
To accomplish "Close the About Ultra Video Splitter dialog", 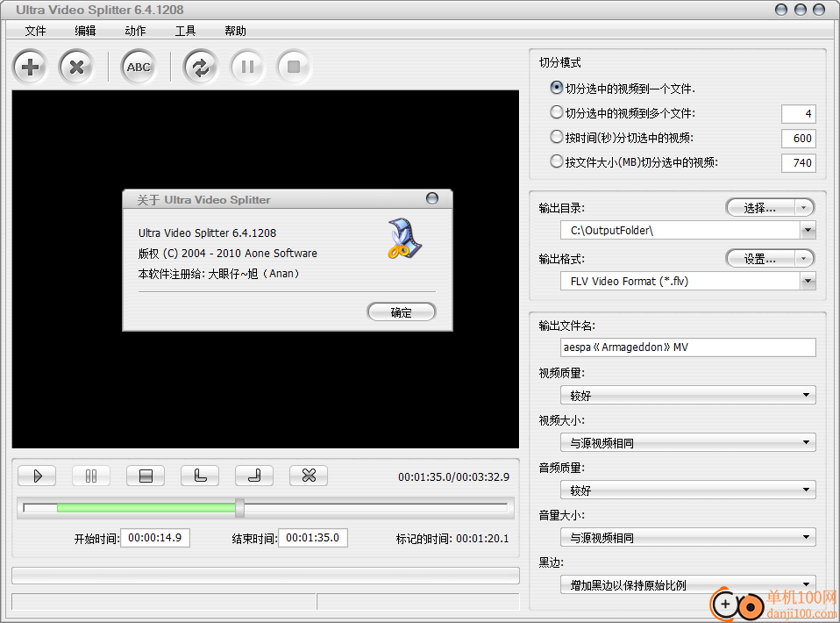I will coord(431,198).
